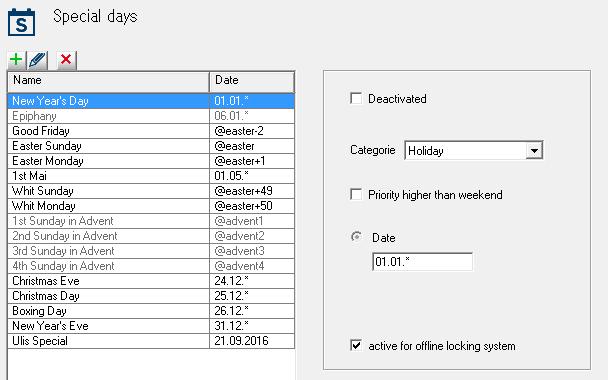Click the pencil edit icon
Viewport: 608px width, 380px height.
point(37,60)
